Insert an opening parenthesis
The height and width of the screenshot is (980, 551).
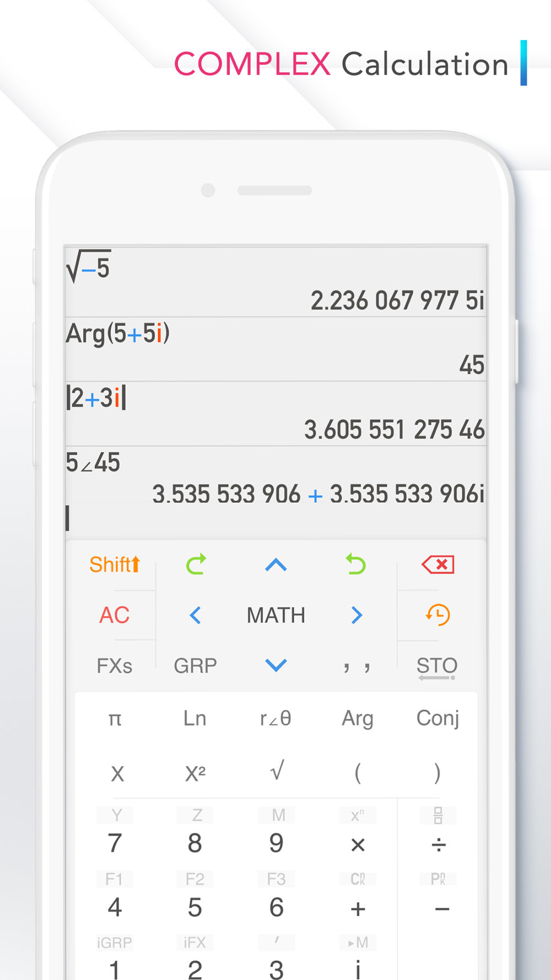pos(358,773)
